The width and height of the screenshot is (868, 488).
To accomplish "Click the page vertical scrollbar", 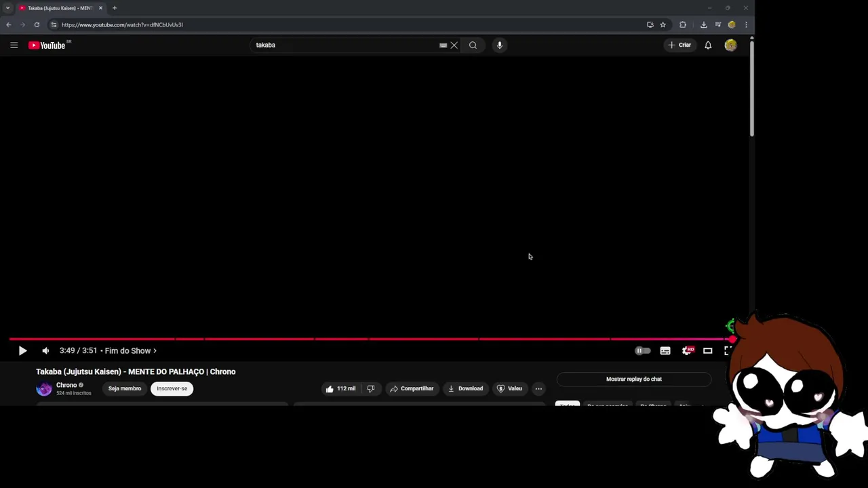I will (751, 88).
